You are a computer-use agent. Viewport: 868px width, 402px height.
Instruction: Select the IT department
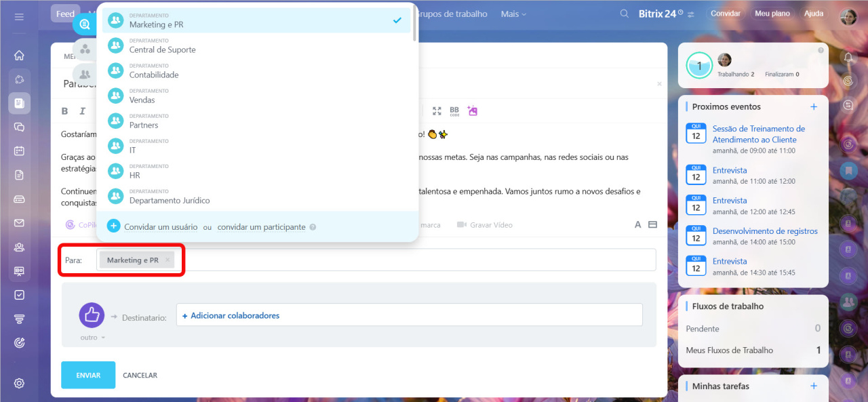[x=256, y=146]
